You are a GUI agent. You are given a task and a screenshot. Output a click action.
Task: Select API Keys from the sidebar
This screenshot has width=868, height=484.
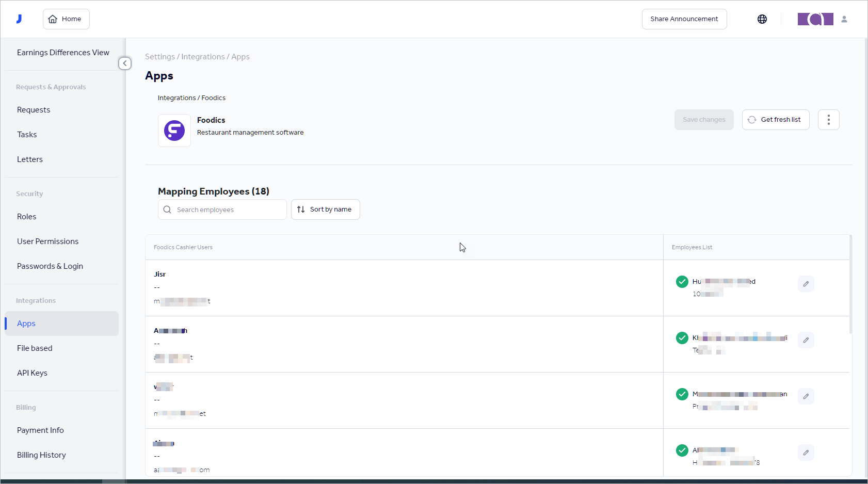(x=32, y=373)
